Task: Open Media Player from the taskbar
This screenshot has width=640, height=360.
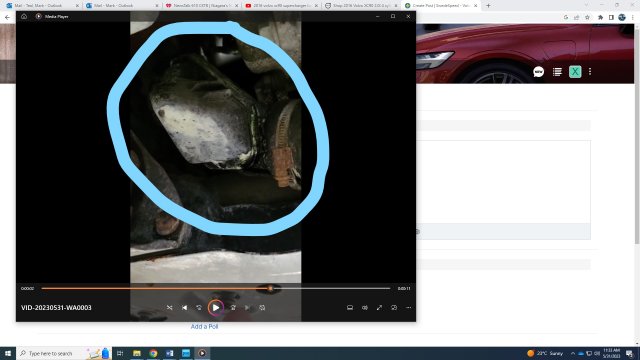Action: coord(202,353)
